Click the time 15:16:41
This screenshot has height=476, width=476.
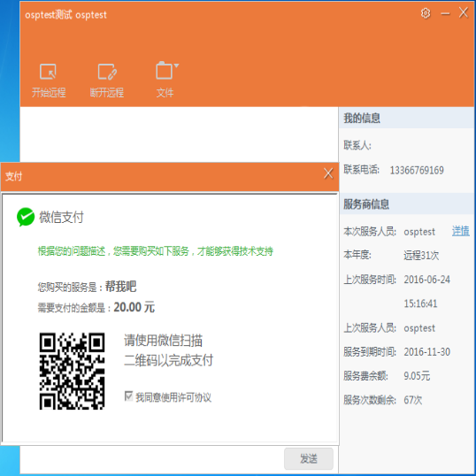[x=420, y=303]
